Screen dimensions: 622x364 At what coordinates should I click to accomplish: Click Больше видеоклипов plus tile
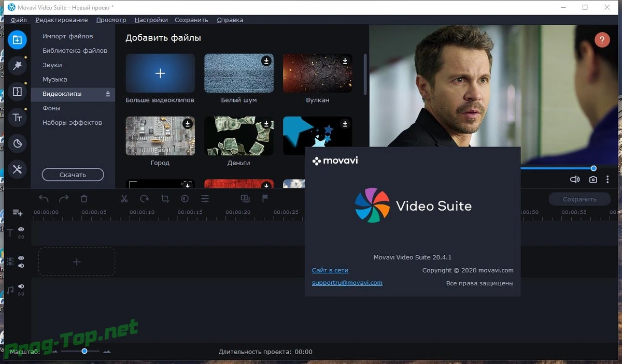160,73
